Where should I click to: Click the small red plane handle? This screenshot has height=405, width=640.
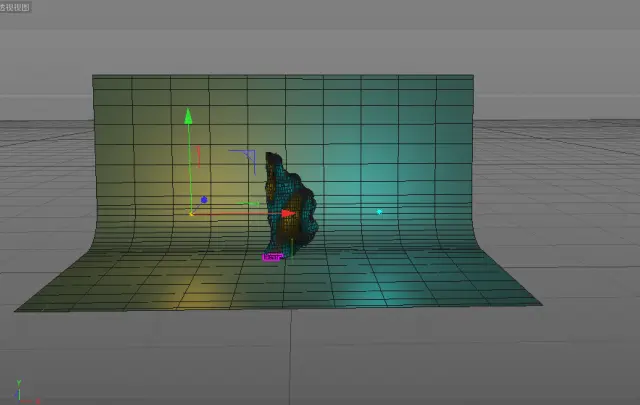[x=199, y=157]
